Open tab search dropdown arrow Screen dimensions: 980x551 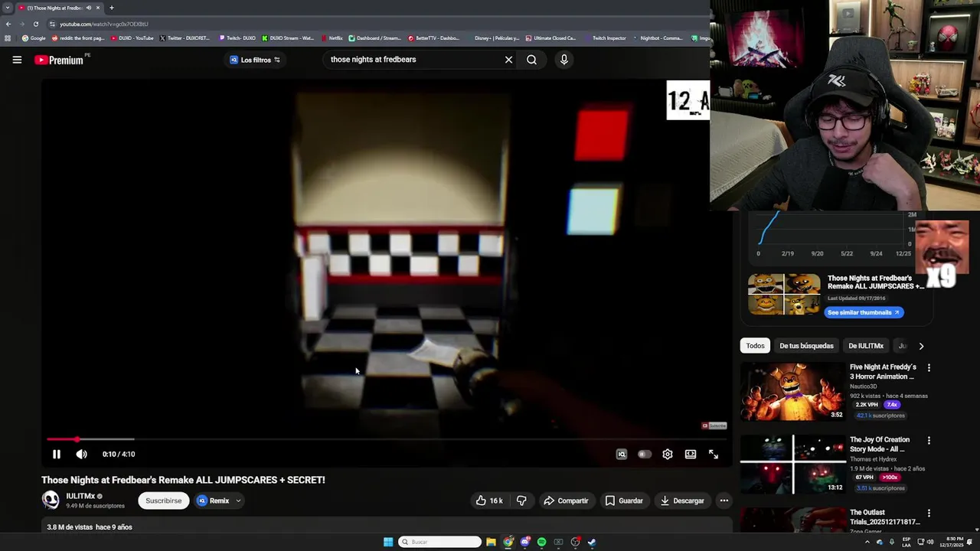[8, 8]
